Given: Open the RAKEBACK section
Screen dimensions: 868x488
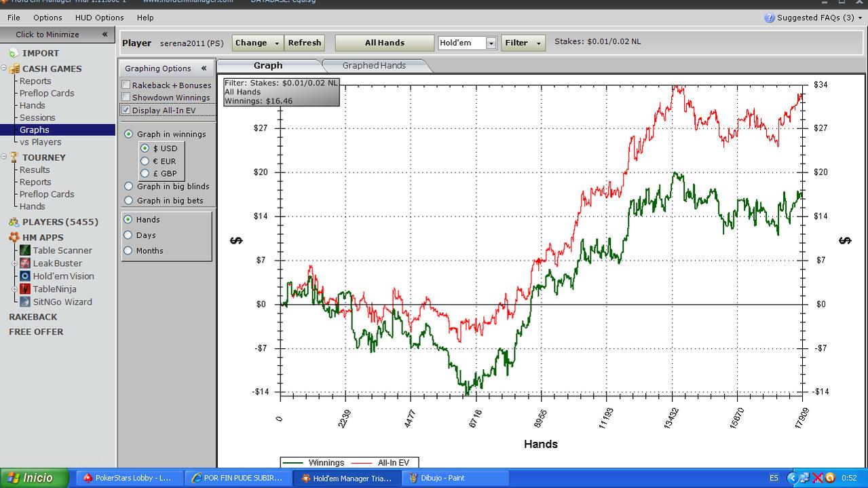Looking at the screenshot, I should click(33, 317).
